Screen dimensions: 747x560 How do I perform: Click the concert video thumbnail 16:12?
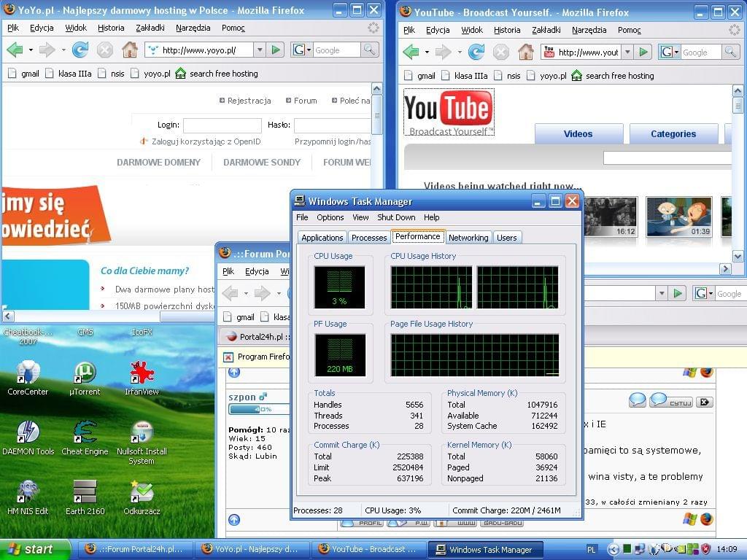tap(611, 217)
